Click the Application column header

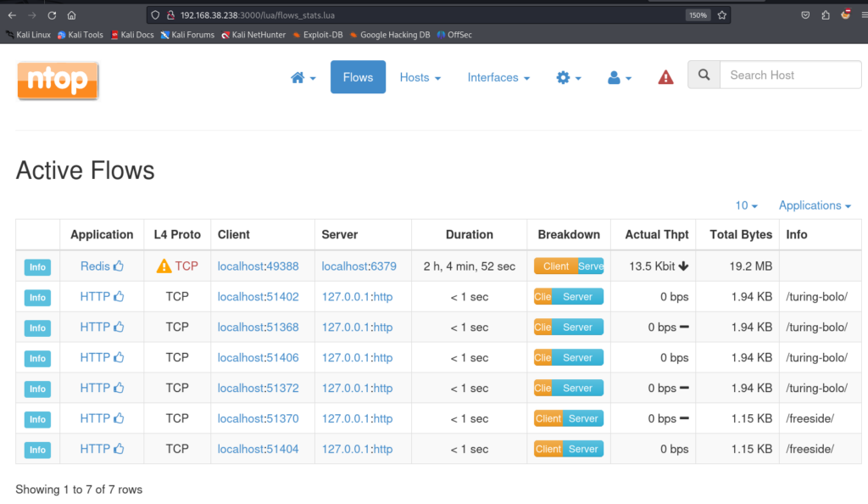pos(102,235)
